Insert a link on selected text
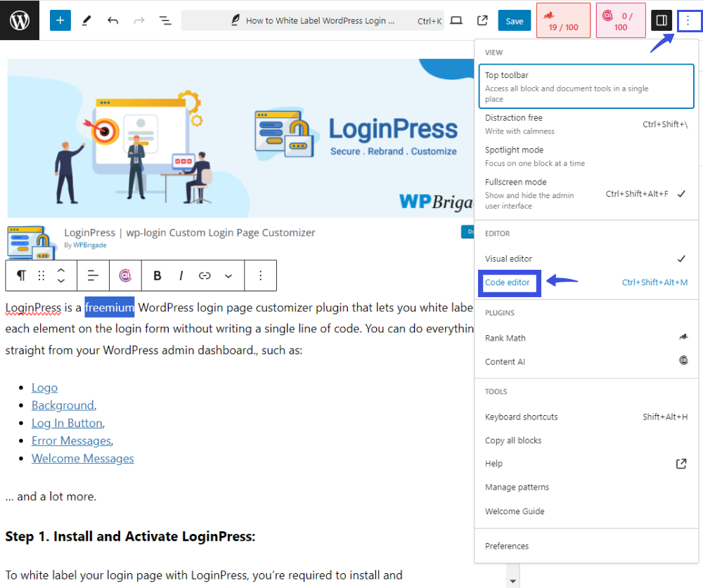This screenshot has width=703, height=588. (x=205, y=275)
